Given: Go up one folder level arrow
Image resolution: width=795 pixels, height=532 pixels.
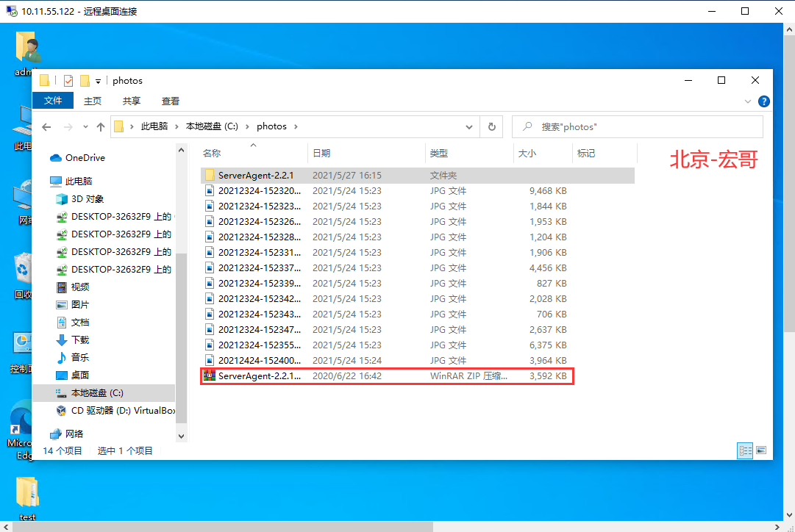Looking at the screenshot, I should click(x=101, y=126).
